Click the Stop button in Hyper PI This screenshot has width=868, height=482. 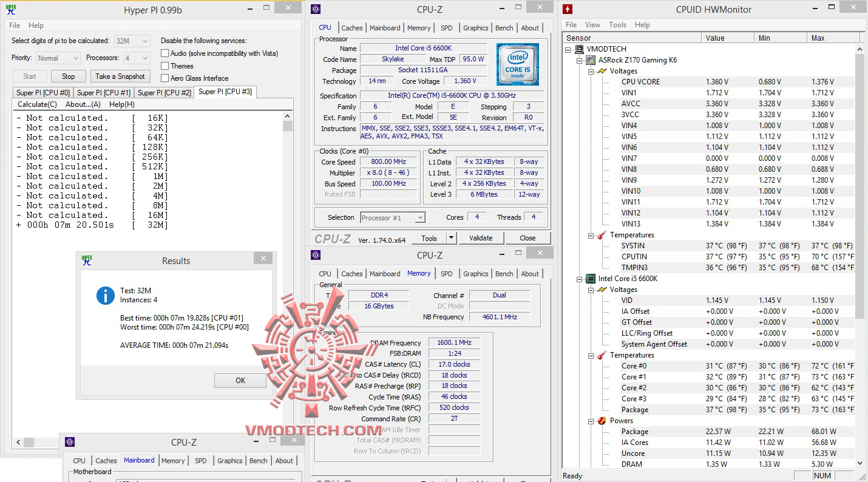pyautogui.click(x=69, y=76)
